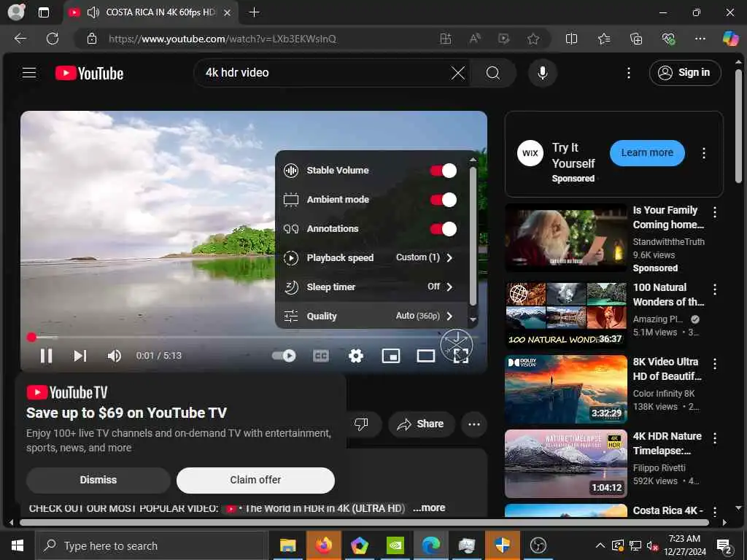
Task: Open Quality submenu
Action: [x=371, y=316]
